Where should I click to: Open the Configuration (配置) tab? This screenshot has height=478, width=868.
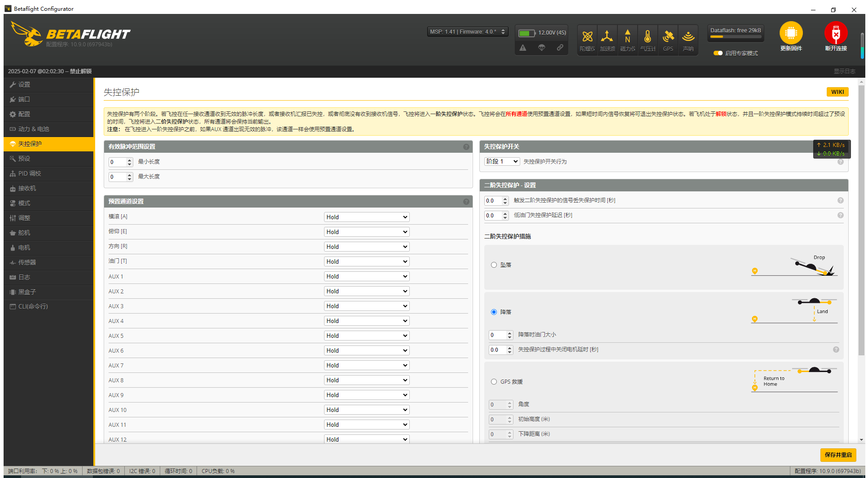pos(48,114)
